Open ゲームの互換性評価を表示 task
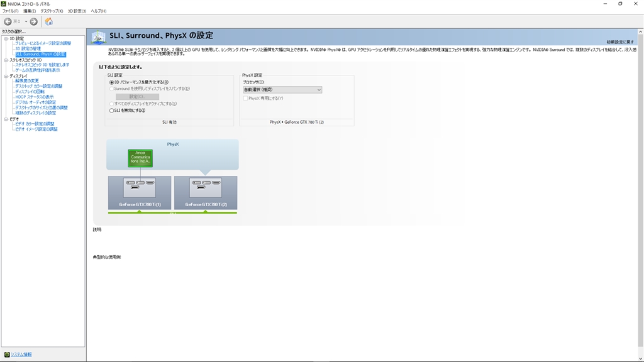This screenshot has width=644, height=362. coord(37,70)
